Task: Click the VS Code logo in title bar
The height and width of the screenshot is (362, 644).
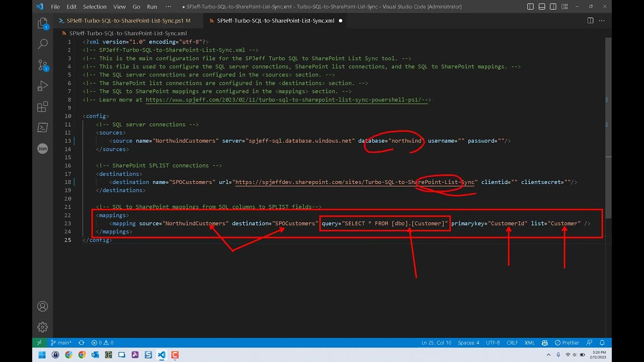Action: pyautogui.click(x=40, y=7)
